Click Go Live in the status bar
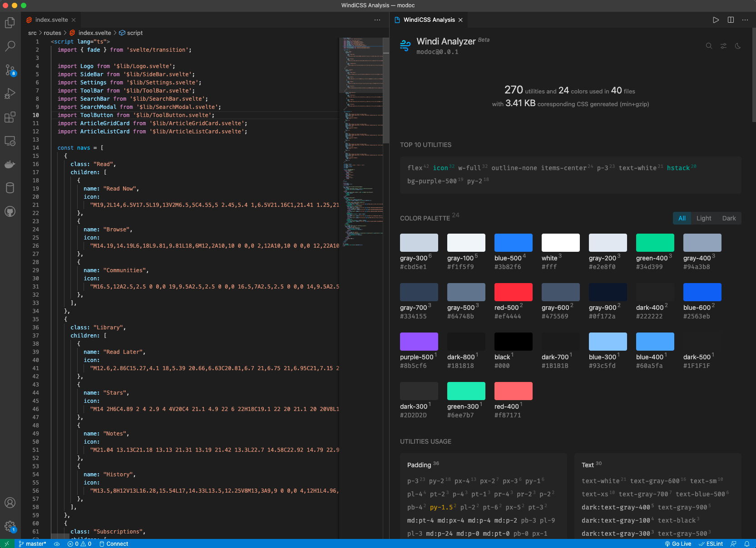 click(678, 544)
